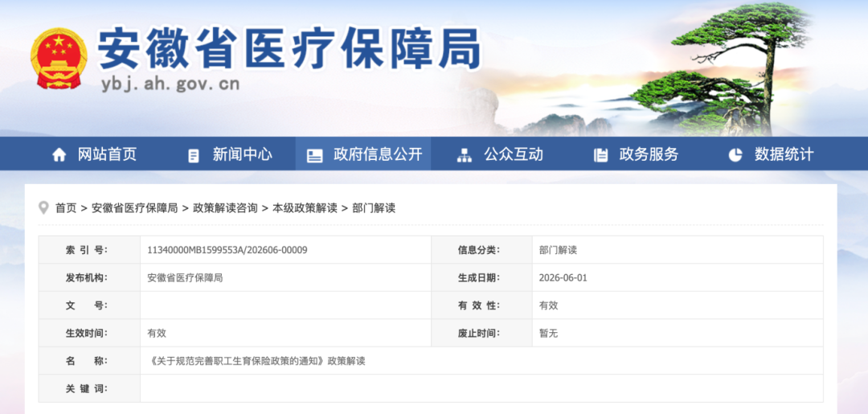The height and width of the screenshot is (414, 868).
Task: Select the 政府信息公开 menu item
Action: click(x=364, y=154)
